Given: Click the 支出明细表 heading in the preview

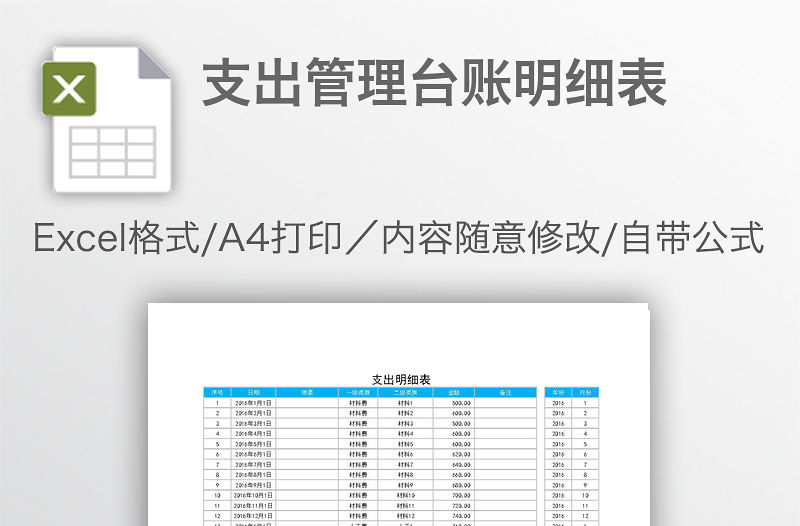Looking at the screenshot, I should point(401,380).
